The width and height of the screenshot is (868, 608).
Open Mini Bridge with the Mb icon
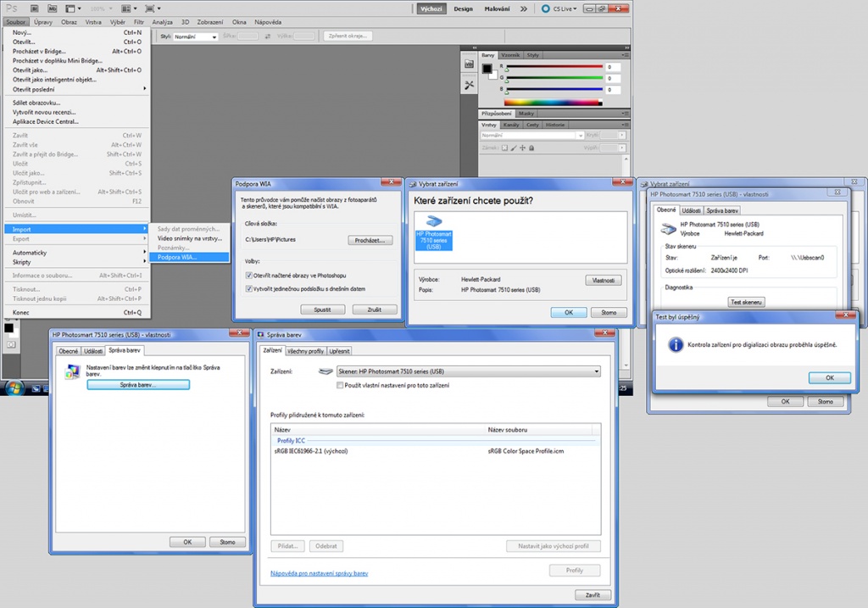(x=52, y=8)
